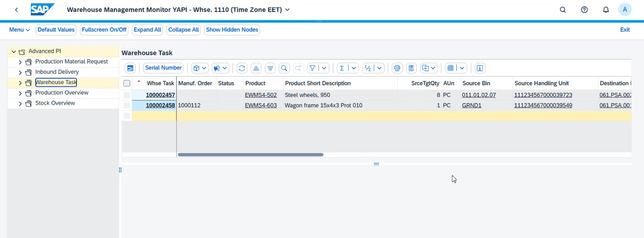Select row of warehouse task 100002457

tap(127, 95)
